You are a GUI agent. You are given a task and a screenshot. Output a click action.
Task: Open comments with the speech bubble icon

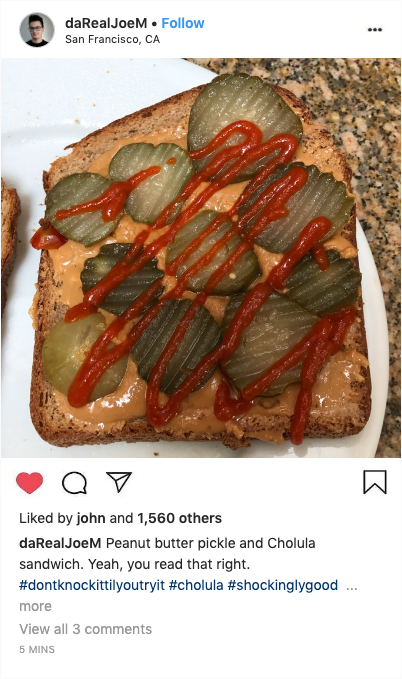(x=75, y=483)
